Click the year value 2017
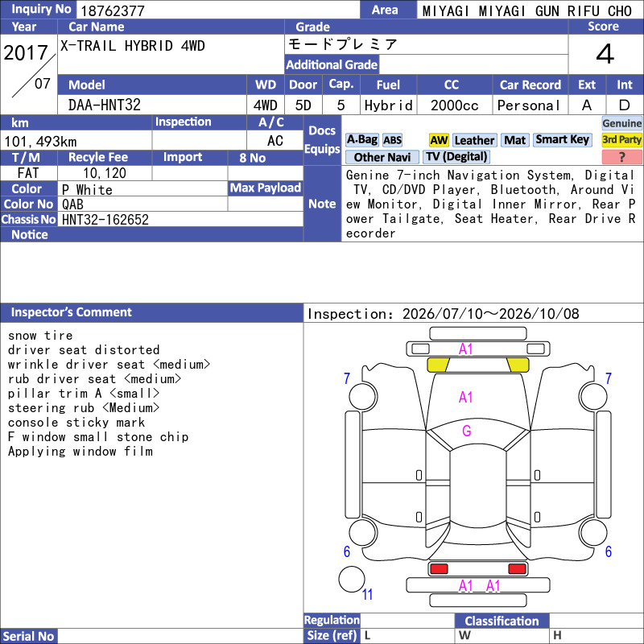 point(26,52)
